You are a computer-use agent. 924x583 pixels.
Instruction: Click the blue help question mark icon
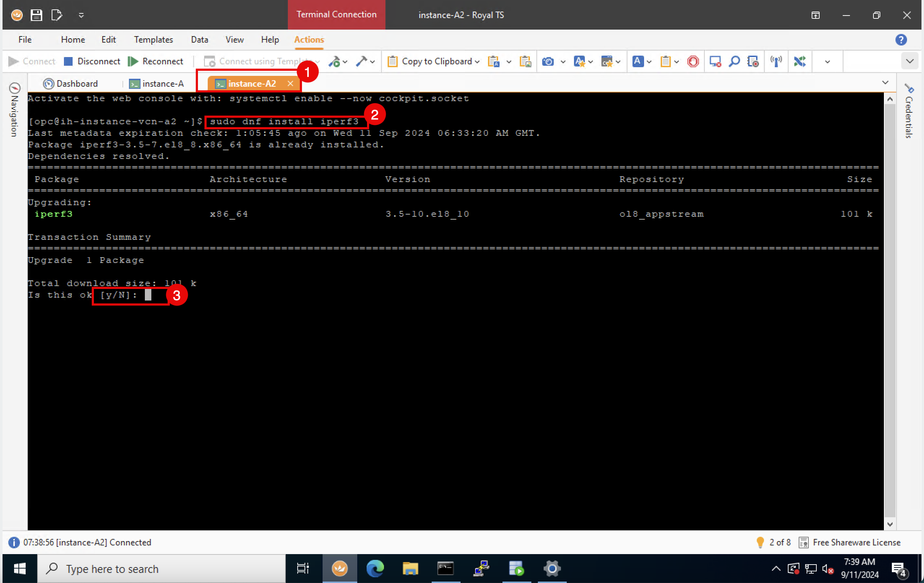(x=901, y=39)
